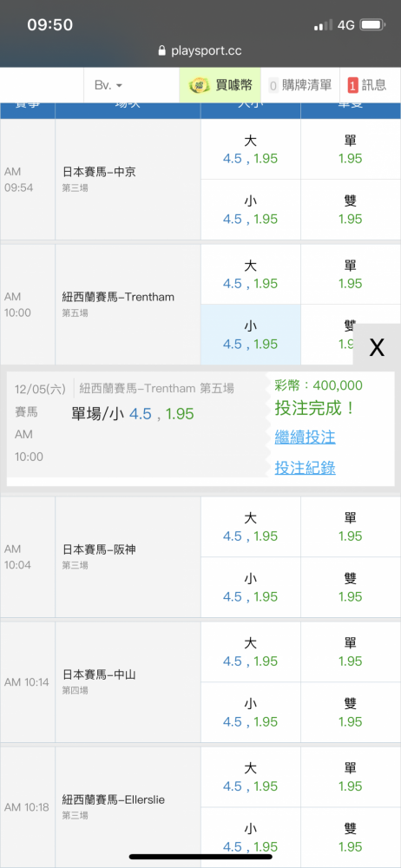Viewport: 401px width, 868px height.
Task: Pick 單 1.95 for 紐西蘭賽馬-Trentham
Action: pos(351,274)
